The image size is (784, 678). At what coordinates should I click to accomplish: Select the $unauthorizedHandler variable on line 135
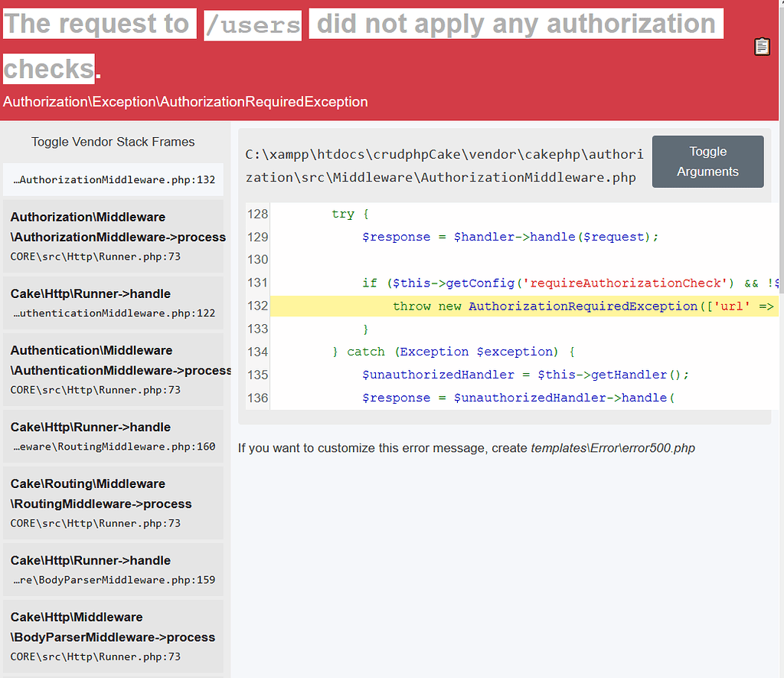pos(438,375)
